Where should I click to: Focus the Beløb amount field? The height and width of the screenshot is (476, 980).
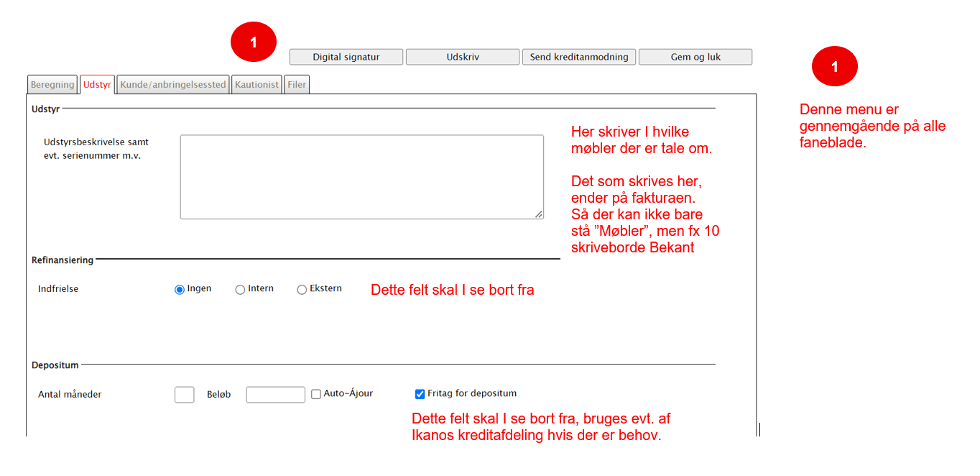pos(275,395)
